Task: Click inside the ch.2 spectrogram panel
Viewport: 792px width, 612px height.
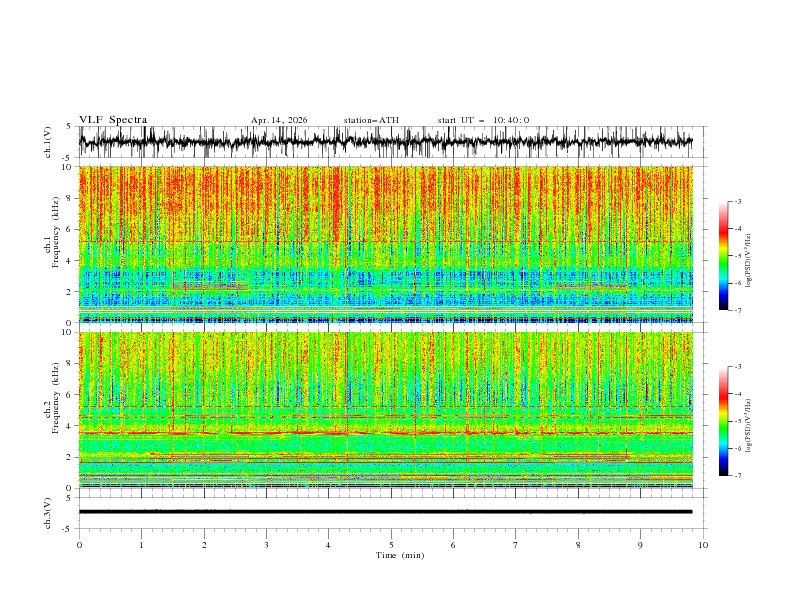Action: pos(386,410)
